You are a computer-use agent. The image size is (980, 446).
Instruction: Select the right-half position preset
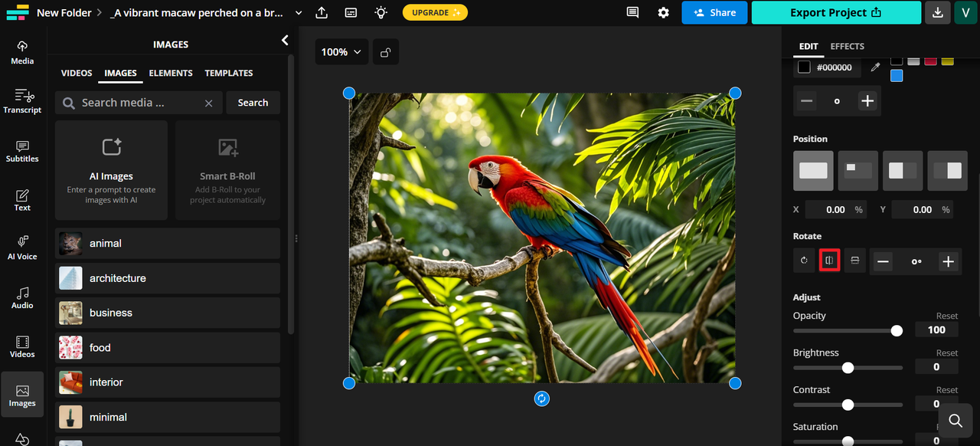click(948, 171)
